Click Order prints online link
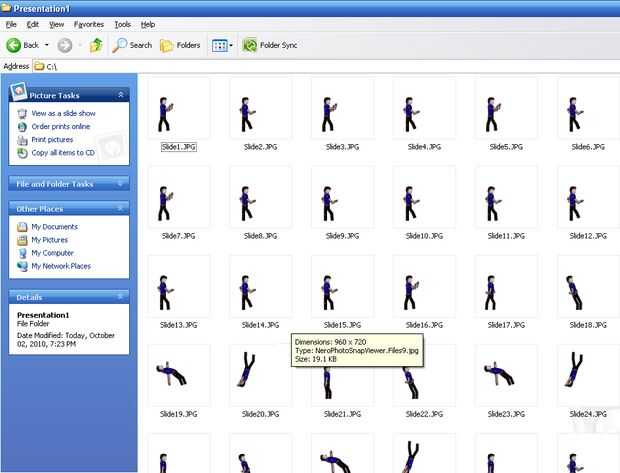 [x=61, y=127]
